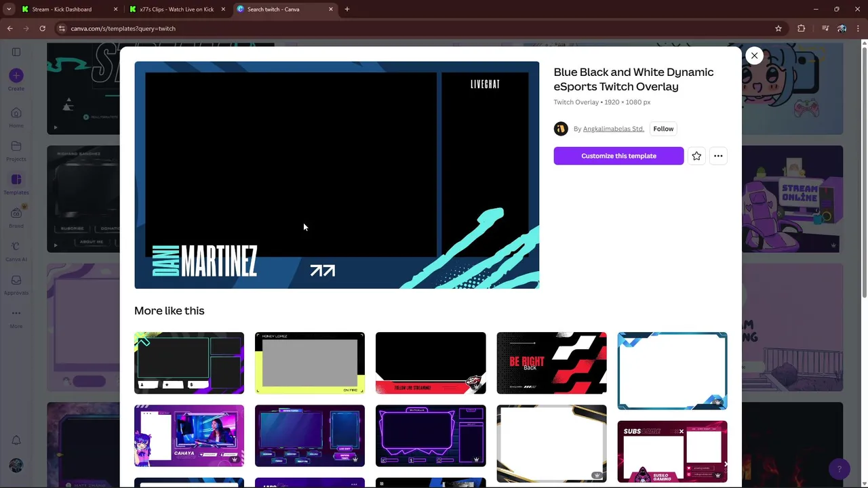Close the Search twitch - Canva tab
Image resolution: width=868 pixels, height=488 pixels.
click(331, 9)
